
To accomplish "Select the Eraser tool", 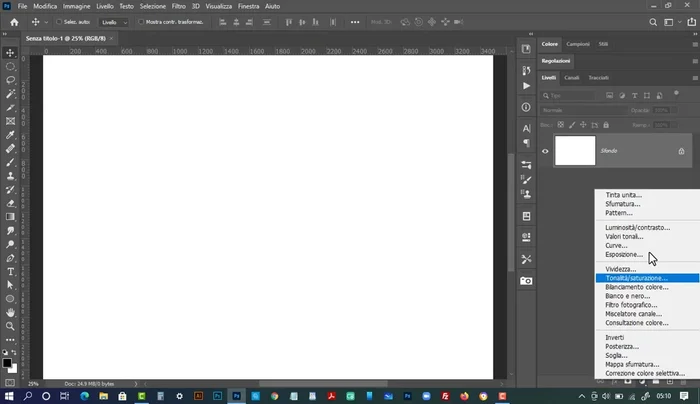I will pyautogui.click(x=10, y=202).
